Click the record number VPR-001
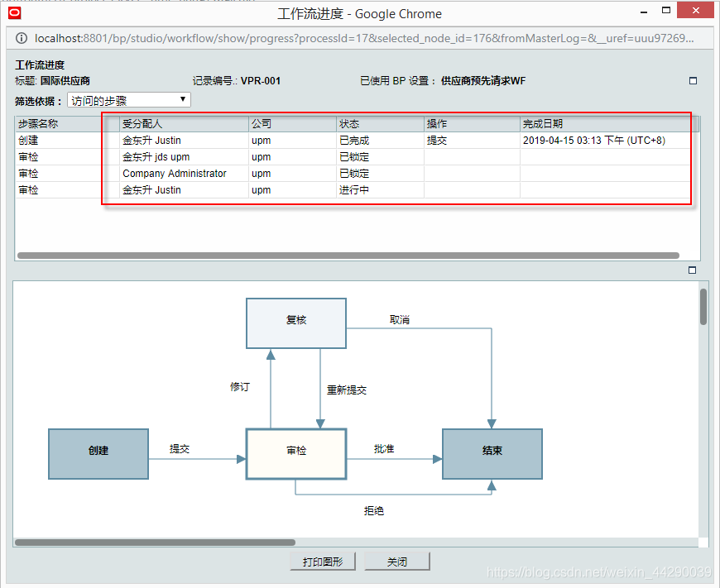Viewport: 720px width, 588px height. 261,81
